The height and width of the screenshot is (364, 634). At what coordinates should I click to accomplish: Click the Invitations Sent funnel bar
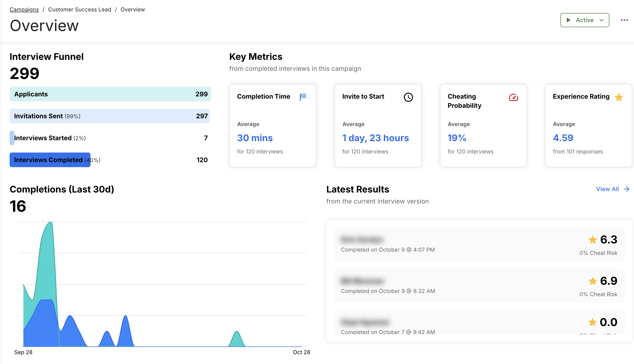coord(109,116)
